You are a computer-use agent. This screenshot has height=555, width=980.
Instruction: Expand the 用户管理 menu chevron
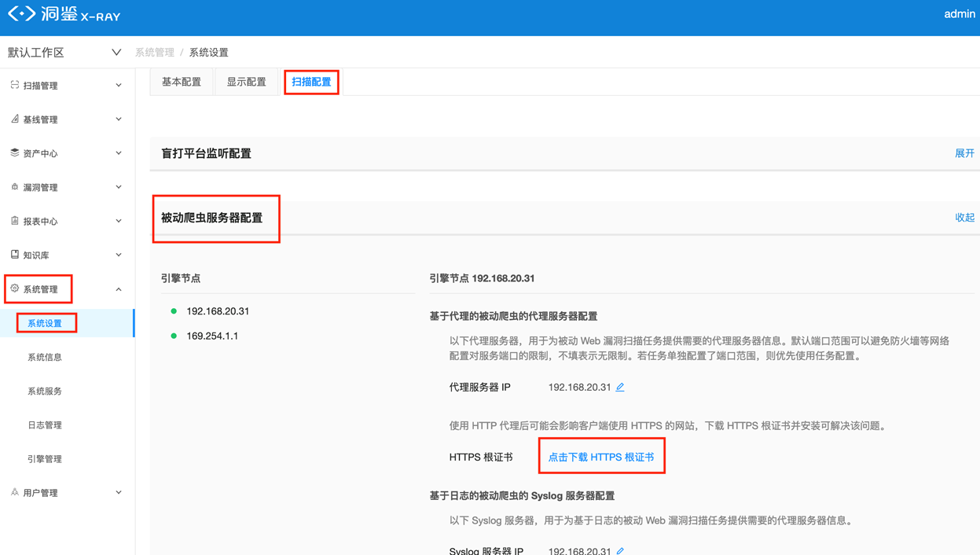coord(119,493)
